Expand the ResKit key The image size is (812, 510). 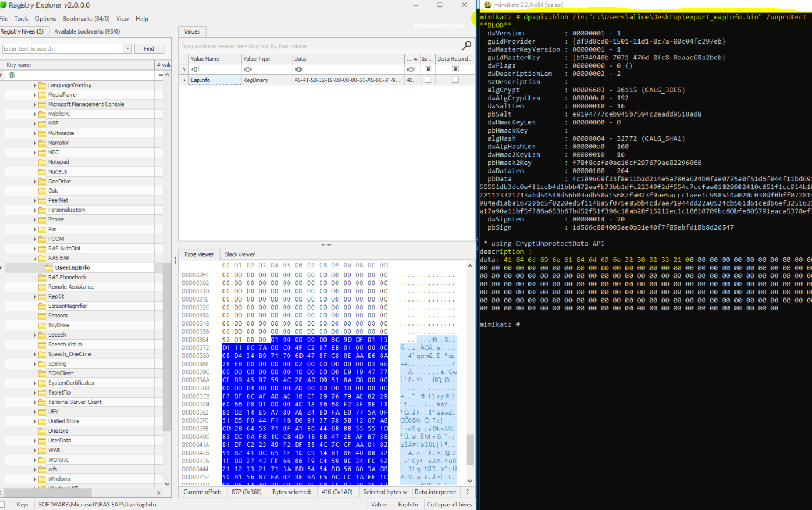point(35,296)
